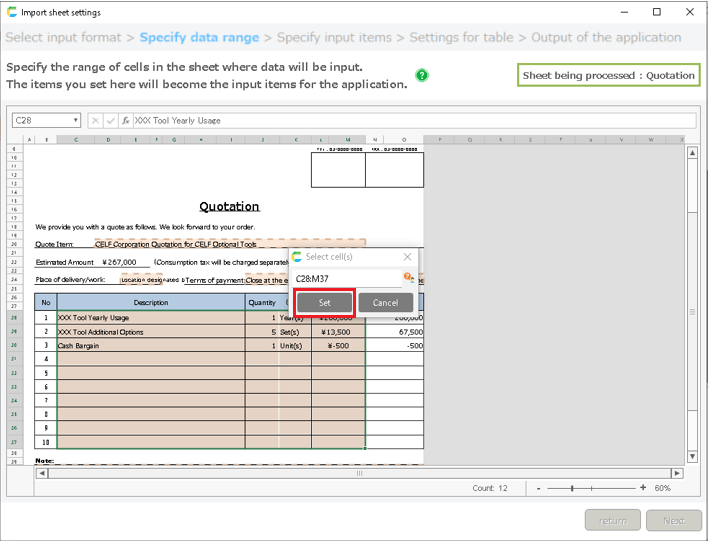The height and width of the screenshot is (544, 709).
Task: Click the formula bar confirm checkmark icon
Action: pos(111,120)
